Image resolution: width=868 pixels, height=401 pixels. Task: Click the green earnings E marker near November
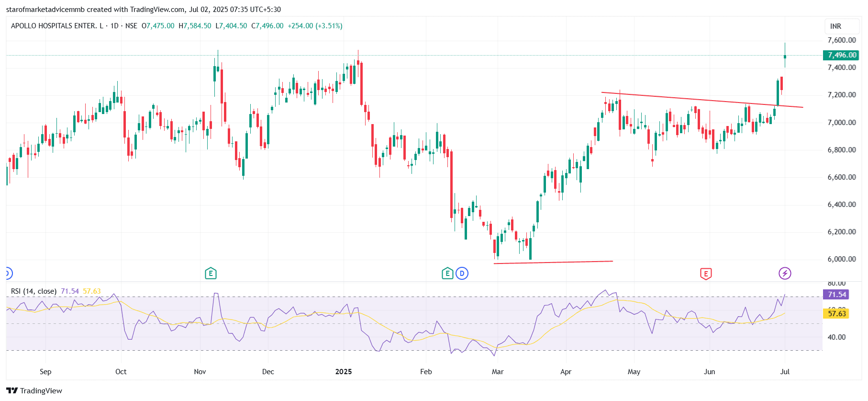[211, 274]
